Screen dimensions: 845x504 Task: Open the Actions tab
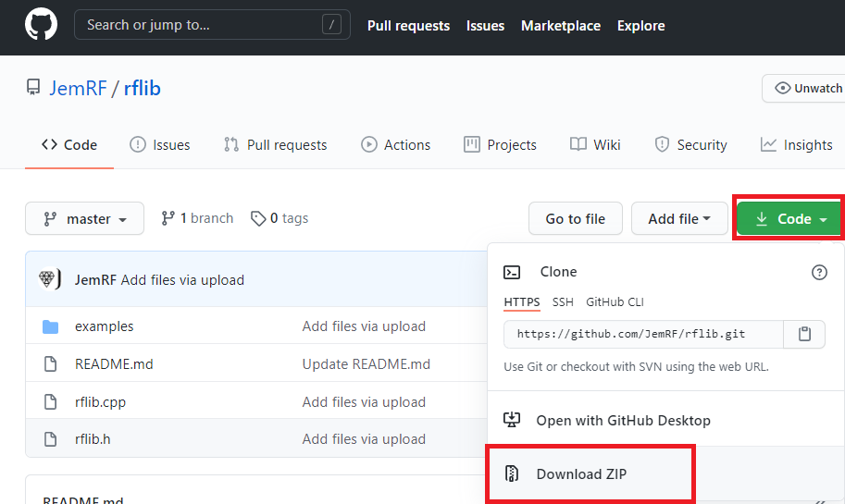[395, 145]
